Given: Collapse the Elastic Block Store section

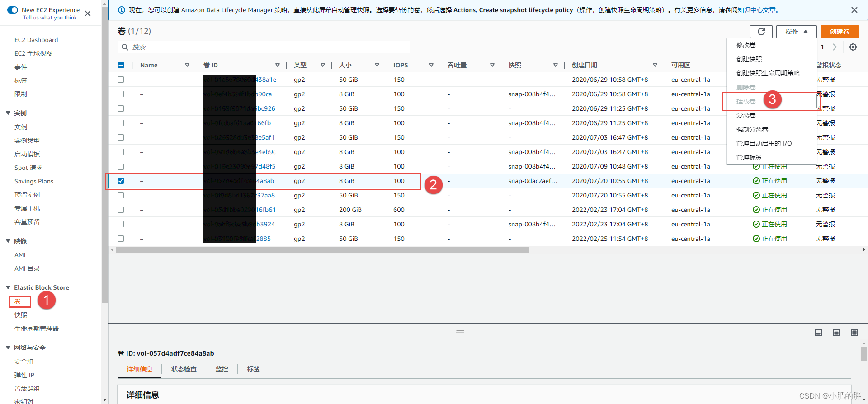Looking at the screenshot, I should [x=8, y=287].
